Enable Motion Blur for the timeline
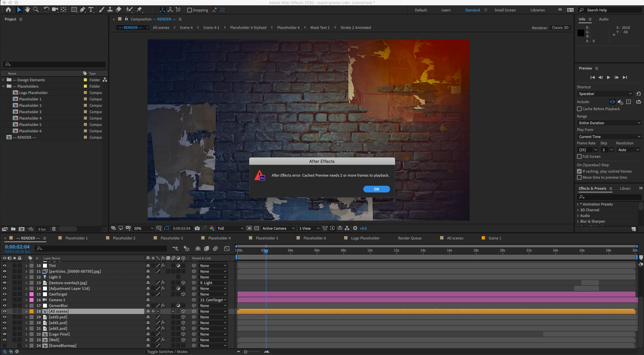The width and height of the screenshot is (644, 355). [x=215, y=249]
